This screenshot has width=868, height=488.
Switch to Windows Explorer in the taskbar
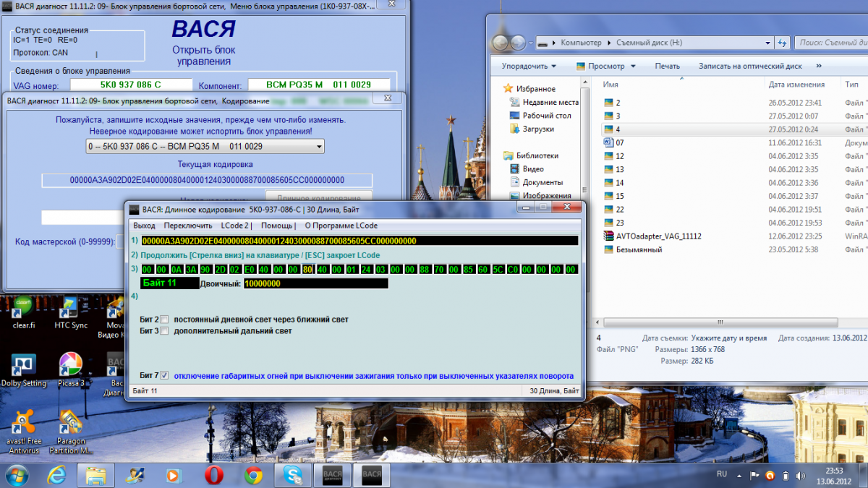[x=96, y=475]
